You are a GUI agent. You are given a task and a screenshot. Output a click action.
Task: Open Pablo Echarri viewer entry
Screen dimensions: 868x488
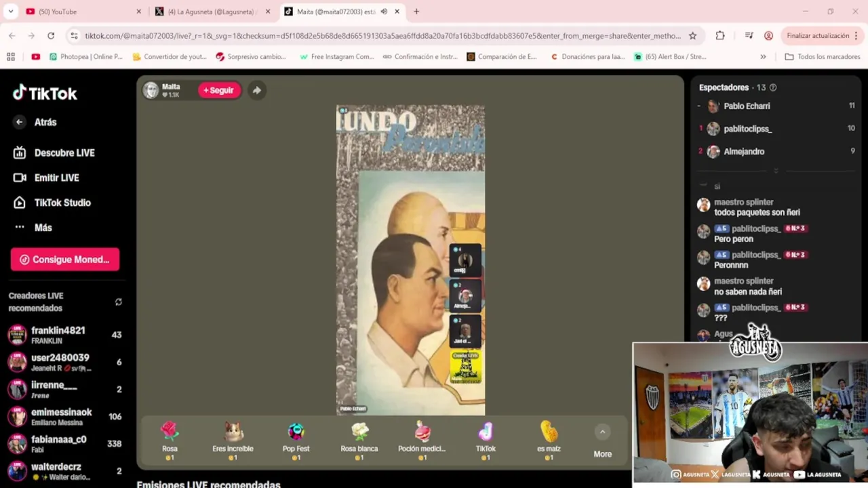(776, 106)
